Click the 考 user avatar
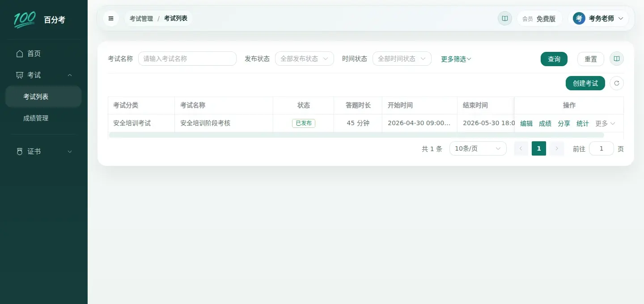This screenshot has width=644, height=304. 579,18
